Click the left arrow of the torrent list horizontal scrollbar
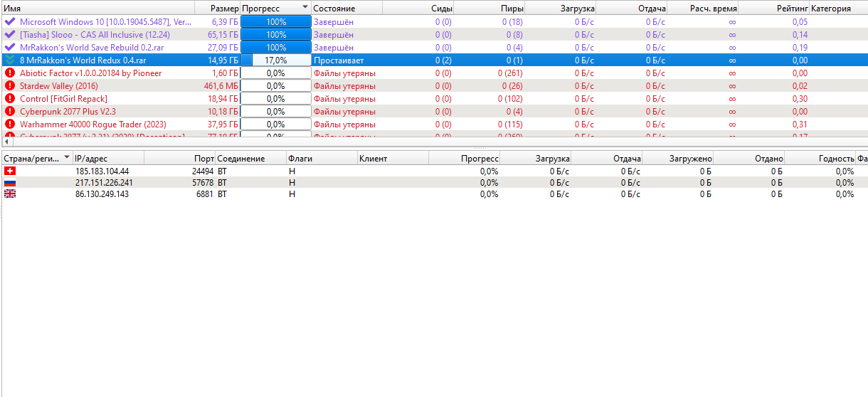The image size is (868, 397). (x=6, y=142)
